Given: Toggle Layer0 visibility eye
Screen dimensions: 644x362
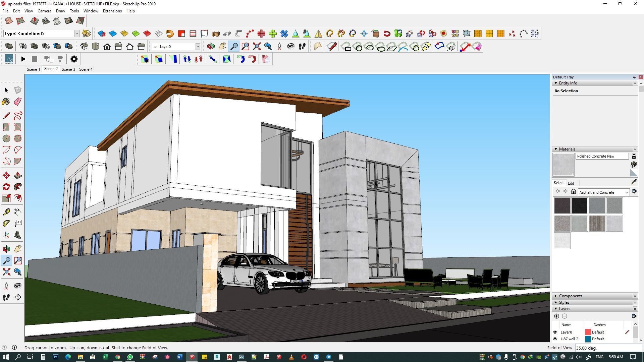Looking at the screenshot, I should [x=555, y=332].
